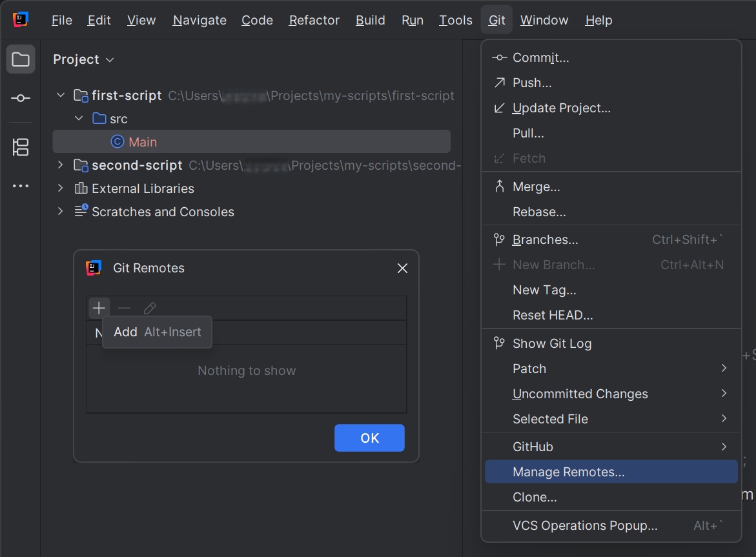Collapse the first-script project node
Screen dimensions: 756x557
point(61,95)
